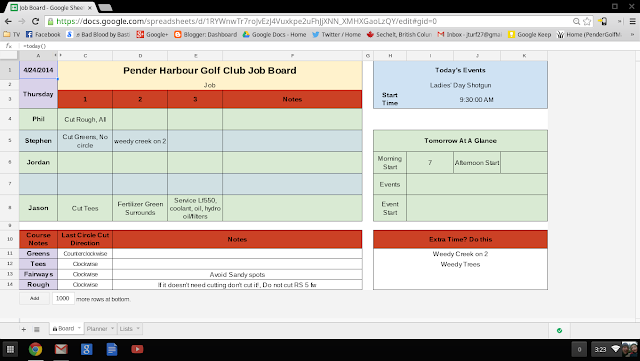
Task: Launch Gmail from the shelf
Action: point(61,349)
